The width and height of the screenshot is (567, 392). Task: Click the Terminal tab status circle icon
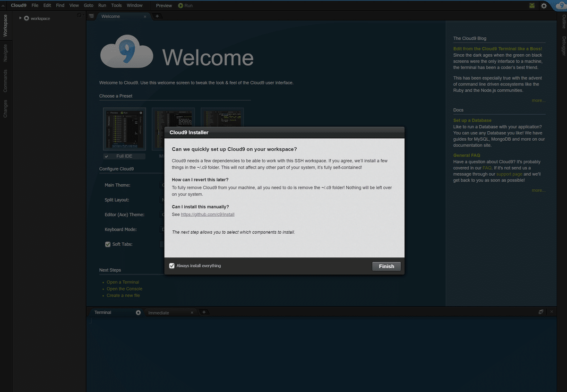pyautogui.click(x=138, y=313)
